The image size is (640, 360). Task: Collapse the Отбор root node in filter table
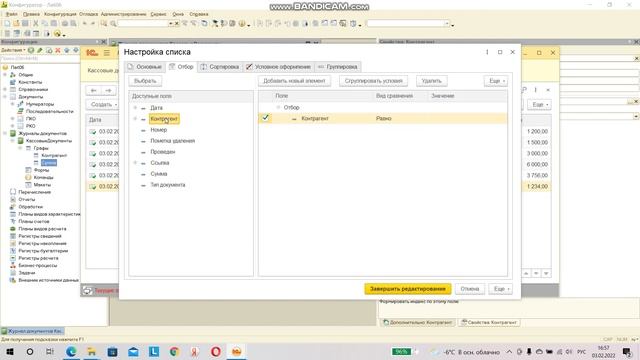pos(278,107)
